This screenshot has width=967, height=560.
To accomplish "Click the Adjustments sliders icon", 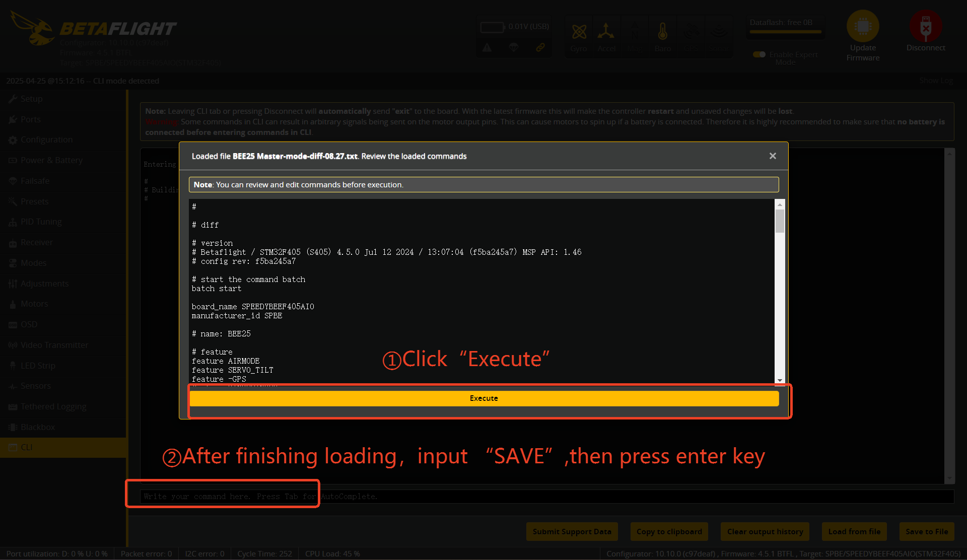I will pos(13,284).
